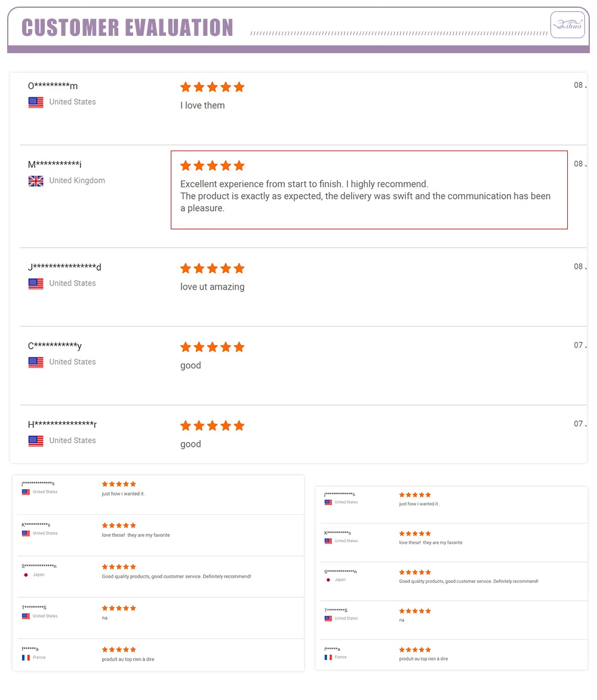The width and height of the screenshot is (597, 700).
Task: Click the "United Kingdom" country label
Action: pyautogui.click(x=77, y=180)
